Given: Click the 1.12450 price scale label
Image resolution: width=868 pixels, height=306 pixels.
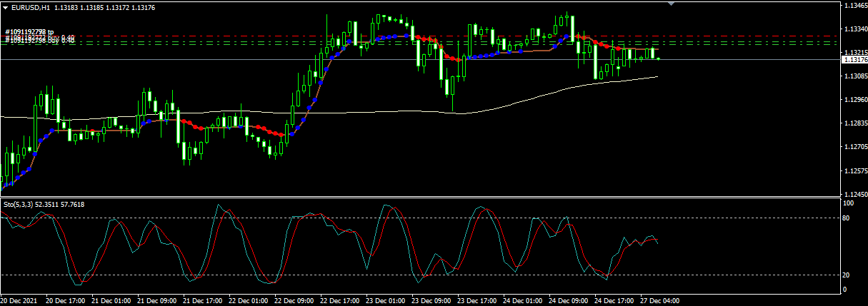Looking at the screenshot, I should coord(854,194).
